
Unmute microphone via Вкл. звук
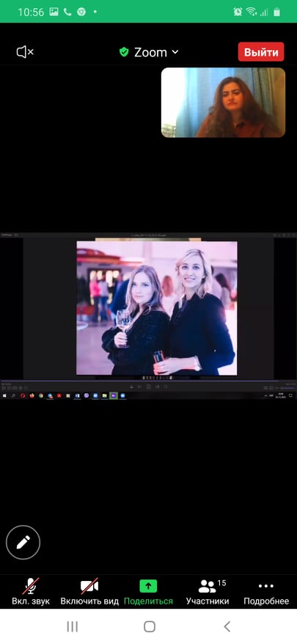31,591
